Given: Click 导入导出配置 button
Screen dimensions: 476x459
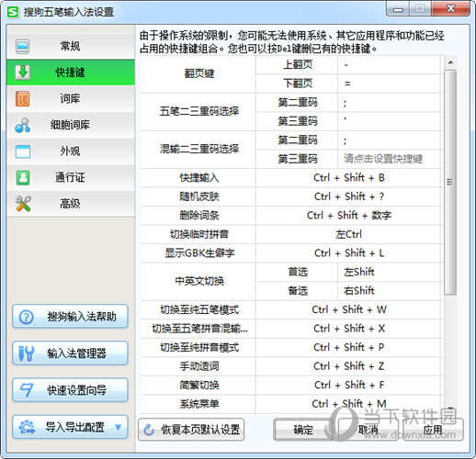Looking at the screenshot, I should coord(70,427).
